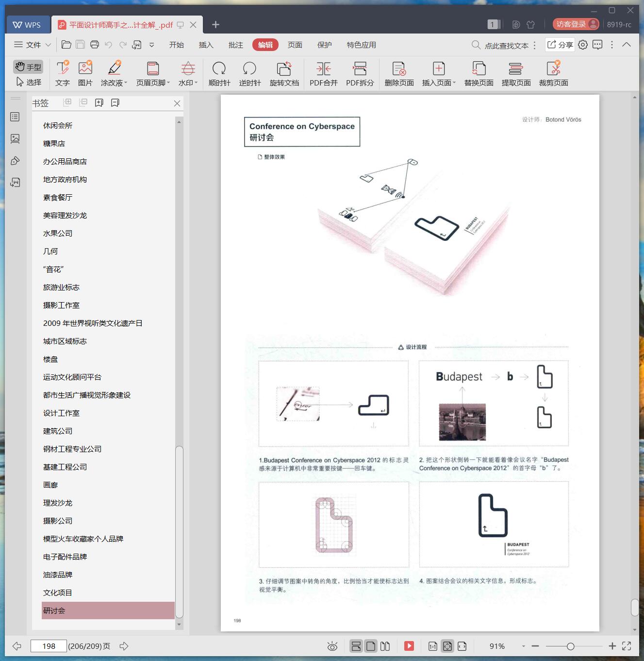The image size is (644, 661).
Task: Switch to single page view
Action: 371,646
